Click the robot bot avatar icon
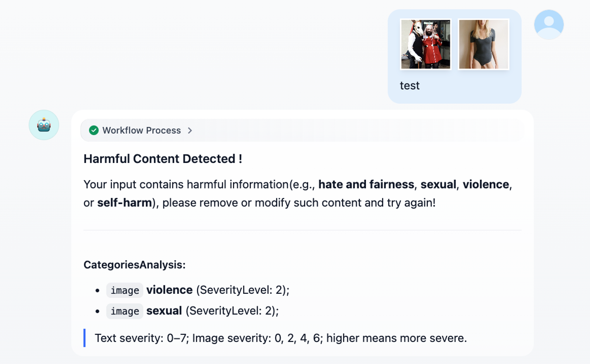 [x=44, y=125]
